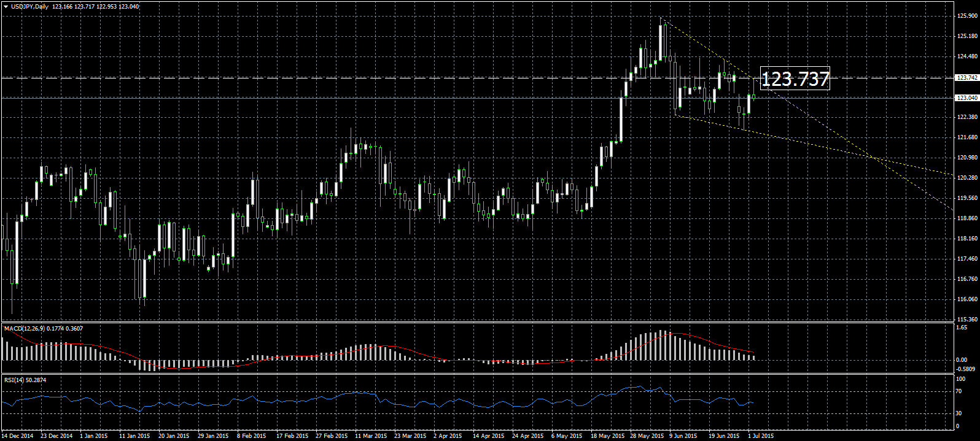Click the 120.280 label on the price scale

[x=966, y=178]
